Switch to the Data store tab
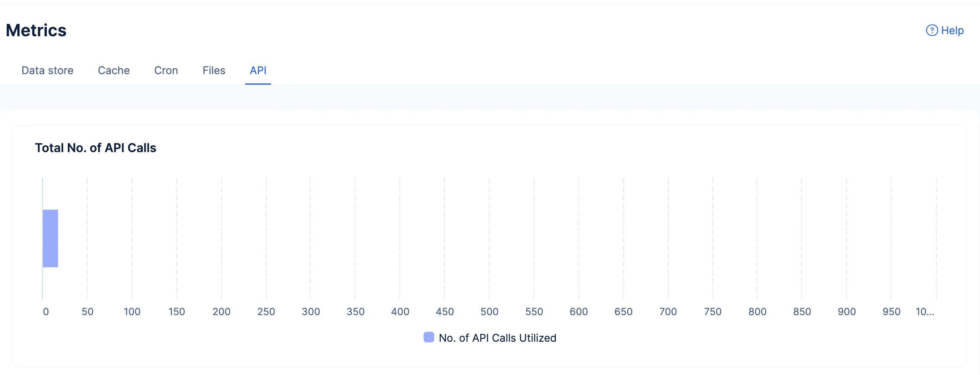This screenshot has height=375, width=980. [48, 70]
